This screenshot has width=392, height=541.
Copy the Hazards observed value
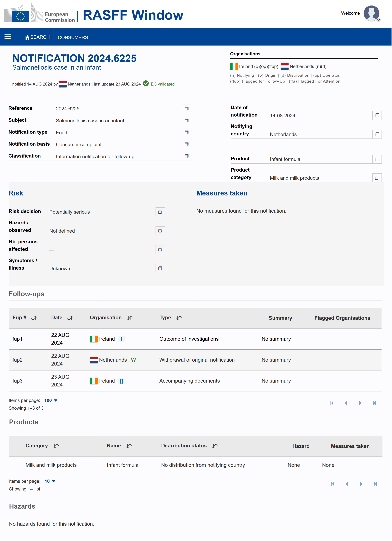click(160, 231)
